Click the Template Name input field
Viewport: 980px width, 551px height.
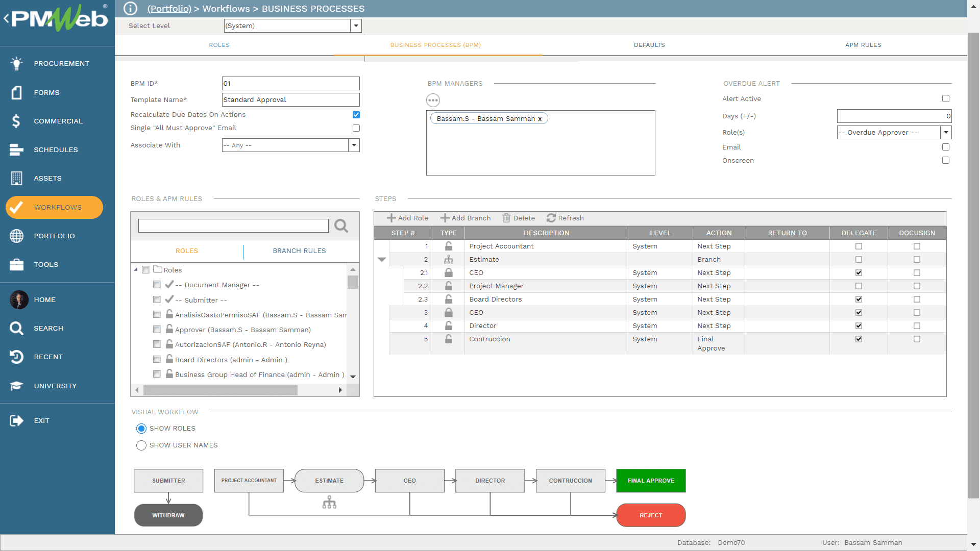(x=291, y=99)
